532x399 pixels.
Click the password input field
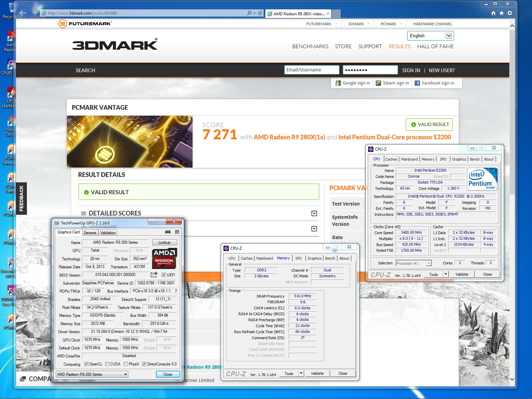(x=370, y=70)
